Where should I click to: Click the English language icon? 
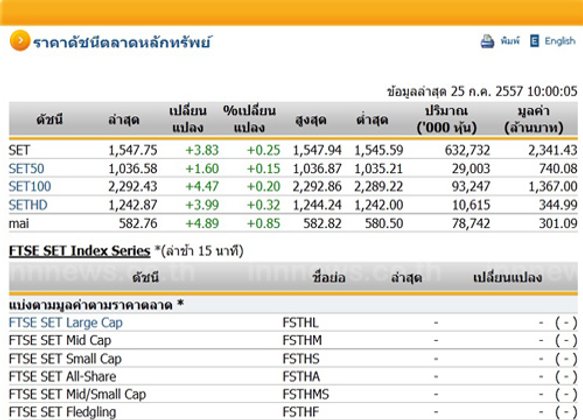click(534, 41)
